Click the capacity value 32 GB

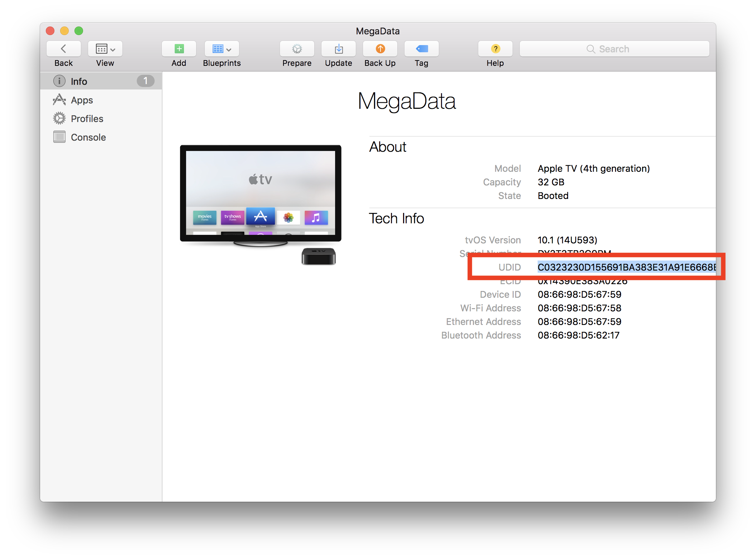(551, 182)
